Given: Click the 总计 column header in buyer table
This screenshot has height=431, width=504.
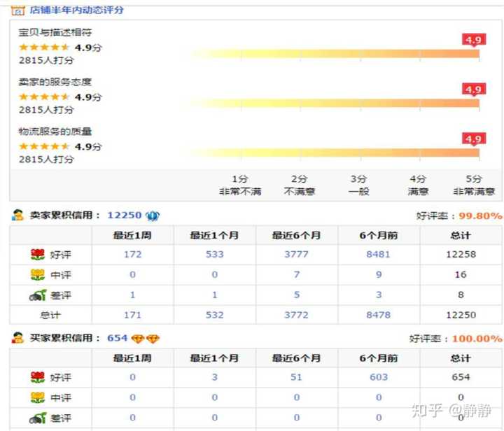Looking at the screenshot, I should click(x=461, y=358).
